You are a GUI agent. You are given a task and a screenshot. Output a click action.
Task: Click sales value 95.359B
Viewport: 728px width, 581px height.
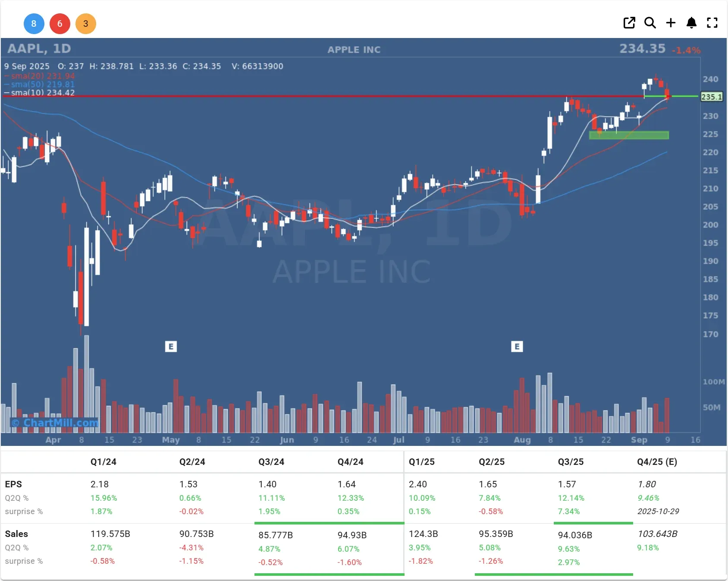click(x=496, y=534)
